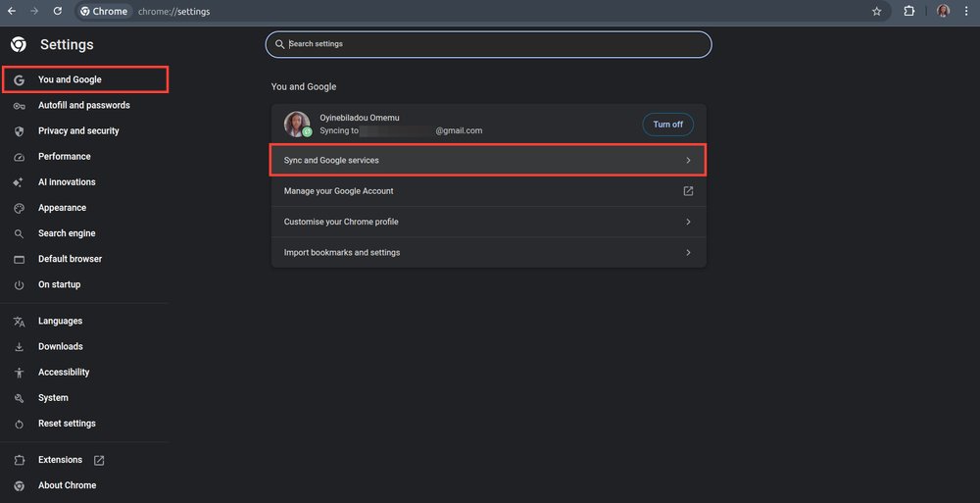Viewport: 980px width, 503px height.
Task: Expand Sync and Google services chevron
Action: (x=688, y=160)
